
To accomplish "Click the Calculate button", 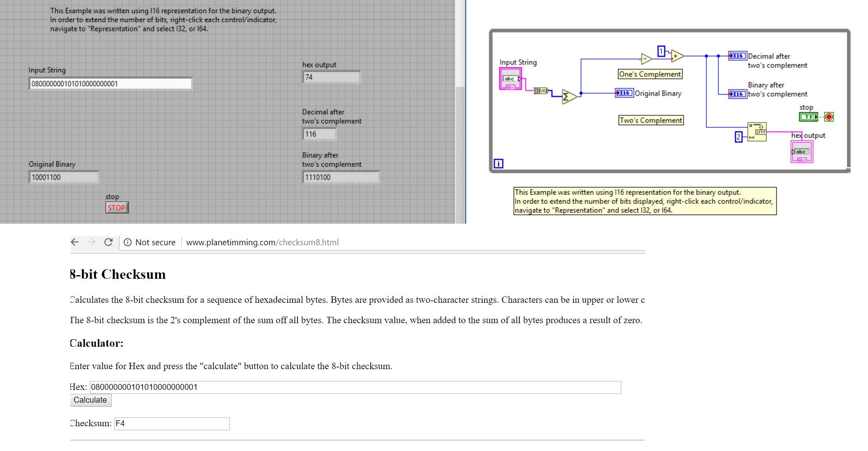I will point(90,400).
